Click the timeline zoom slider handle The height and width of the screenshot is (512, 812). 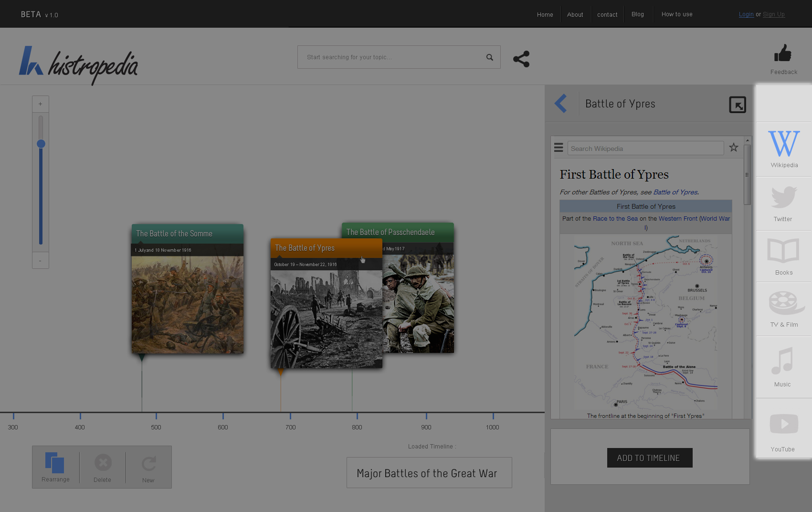pos(41,144)
